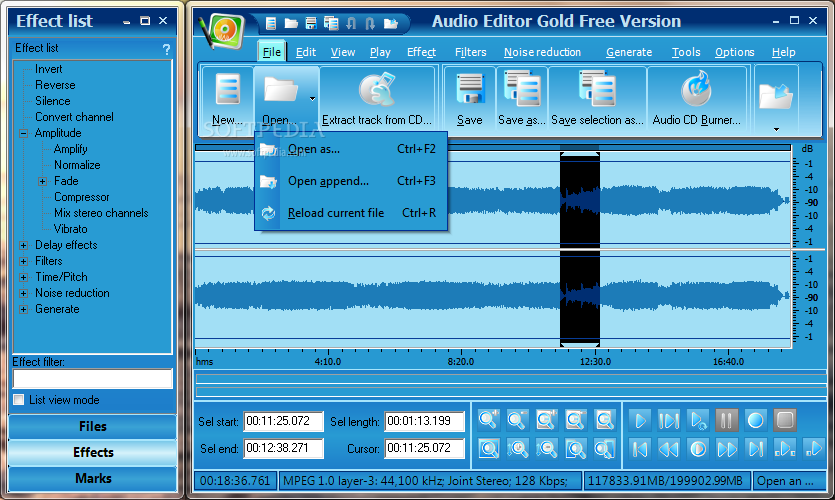The width and height of the screenshot is (835, 500).
Task: Select Vibrato in the Effect list
Action: click(x=70, y=229)
